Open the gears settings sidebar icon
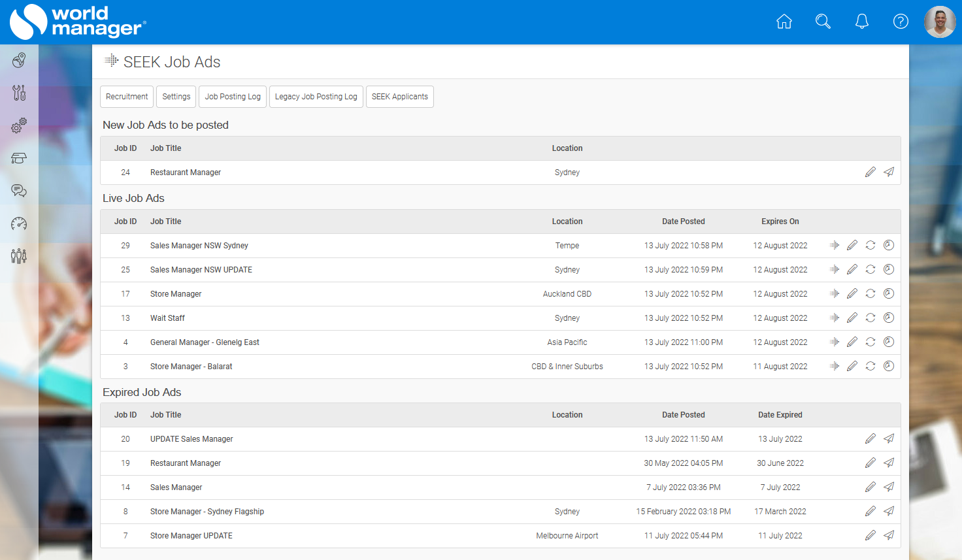Viewport: 962px width, 560px height. (x=19, y=125)
